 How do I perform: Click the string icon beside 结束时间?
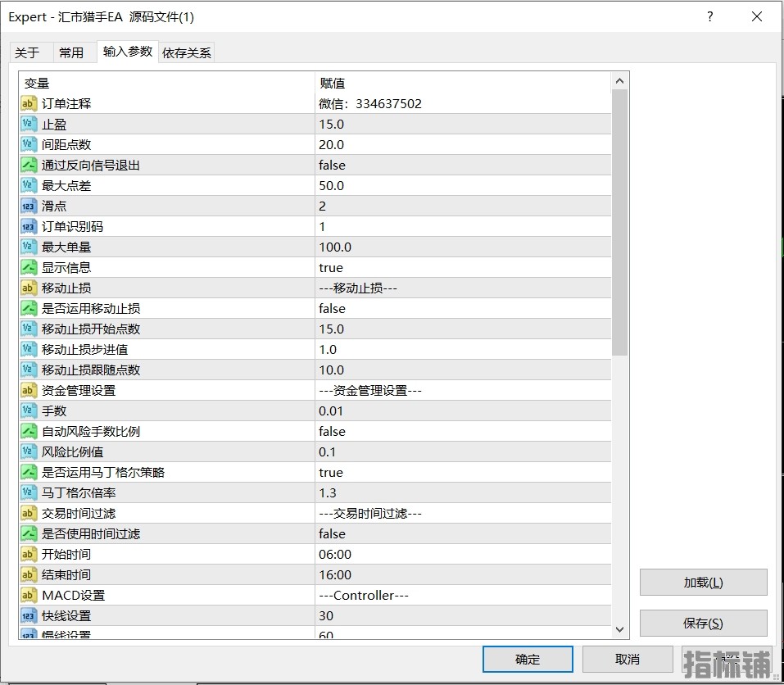(29, 575)
